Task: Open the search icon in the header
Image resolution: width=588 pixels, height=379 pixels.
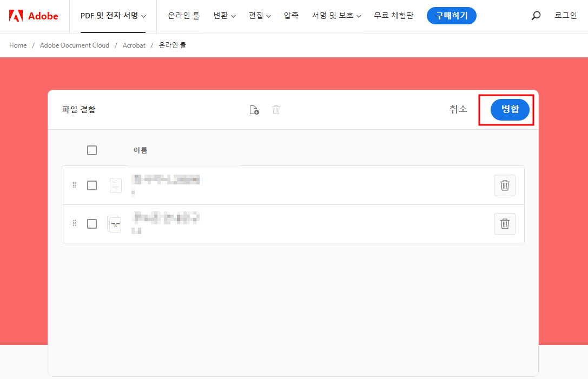Action: (x=536, y=16)
